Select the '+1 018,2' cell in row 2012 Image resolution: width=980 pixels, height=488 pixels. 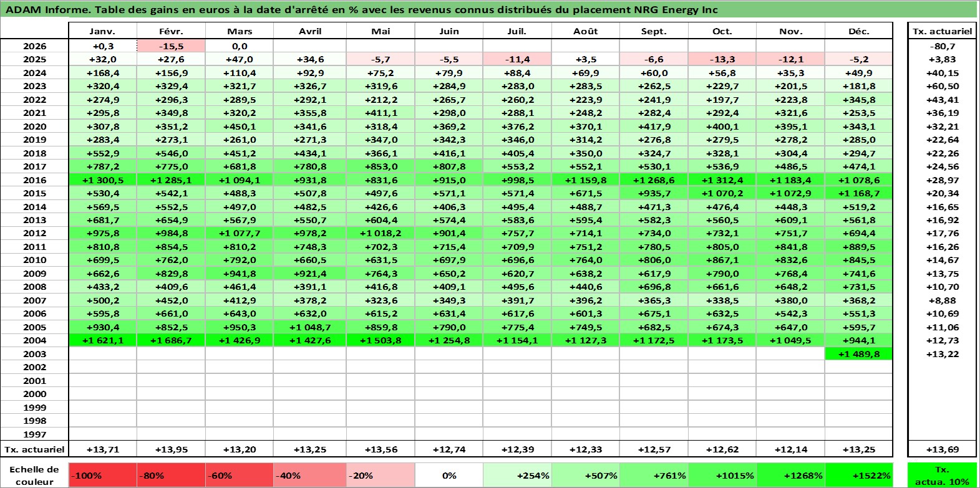click(x=381, y=233)
